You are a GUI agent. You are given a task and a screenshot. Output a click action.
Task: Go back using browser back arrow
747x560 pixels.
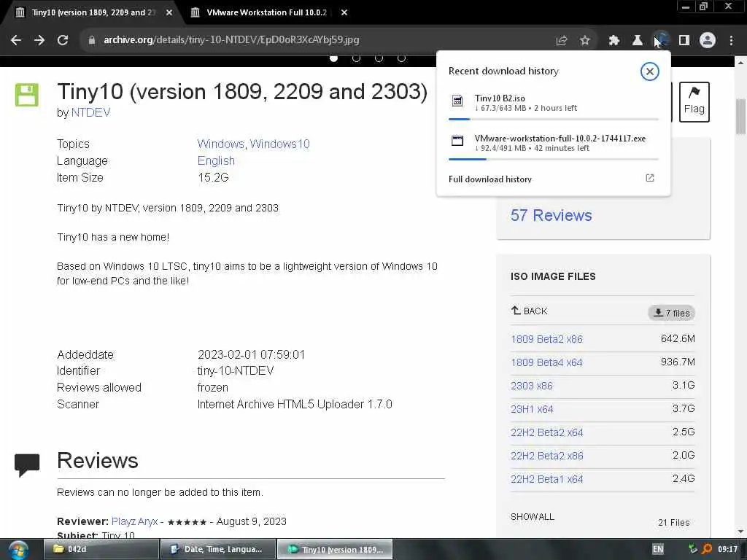click(16, 40)
